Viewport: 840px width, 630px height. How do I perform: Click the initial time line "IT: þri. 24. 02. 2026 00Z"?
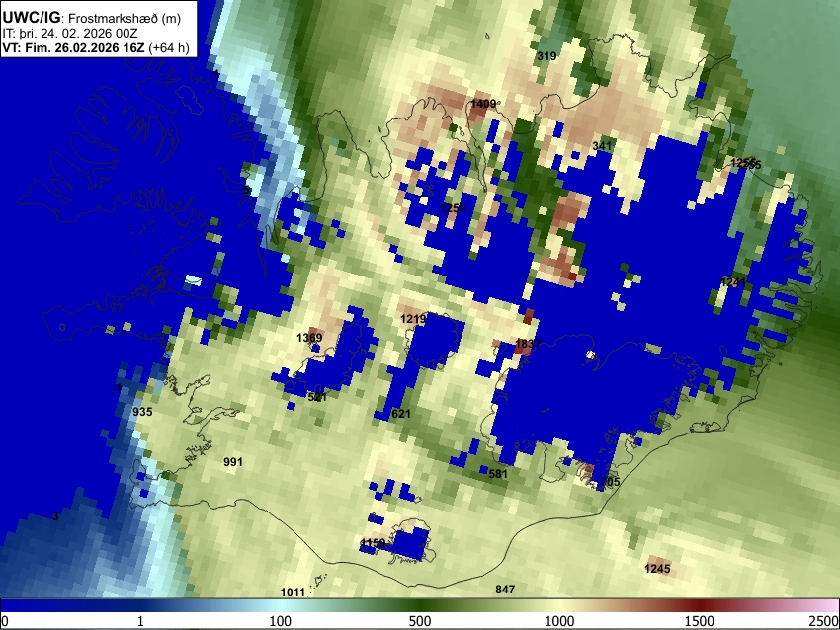pyautogui.click(x=69, y=34)
